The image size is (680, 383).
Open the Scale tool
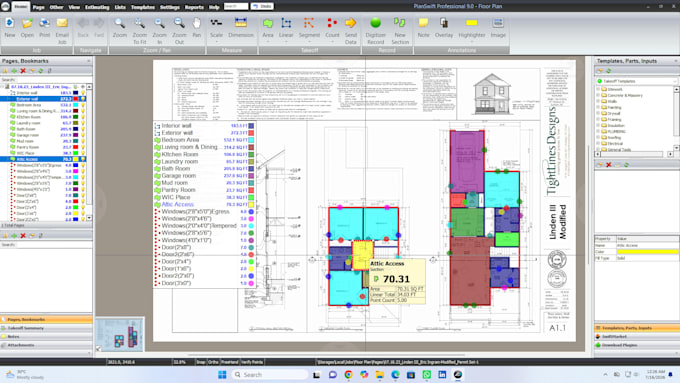[x=216, y=29]
